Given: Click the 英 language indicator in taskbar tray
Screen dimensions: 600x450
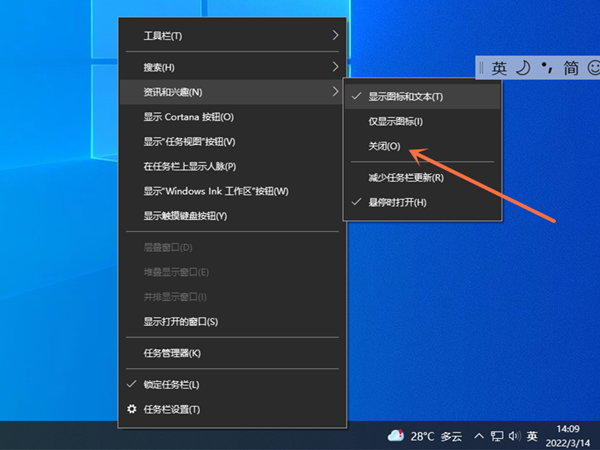Looking at the screenshot, I should pos(533,436).
